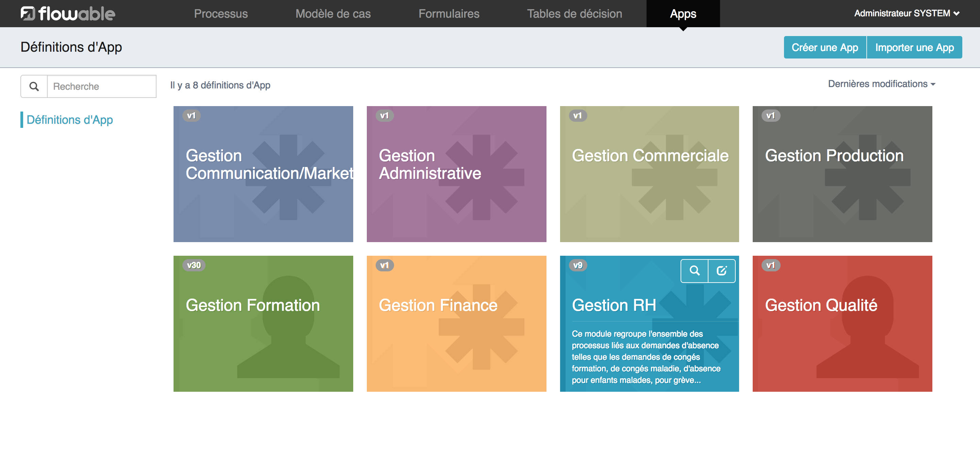Image resolution: width=980 pixels, height=472 pixels.
Task: Open the Dernières modifications sort dropdown
Action: (881, 84)
